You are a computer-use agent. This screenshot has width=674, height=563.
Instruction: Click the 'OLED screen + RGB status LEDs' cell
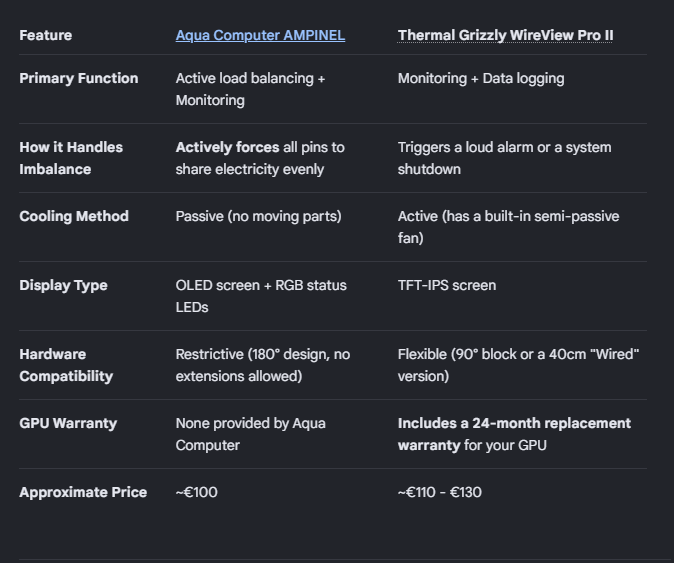click(x=261, y=296)
